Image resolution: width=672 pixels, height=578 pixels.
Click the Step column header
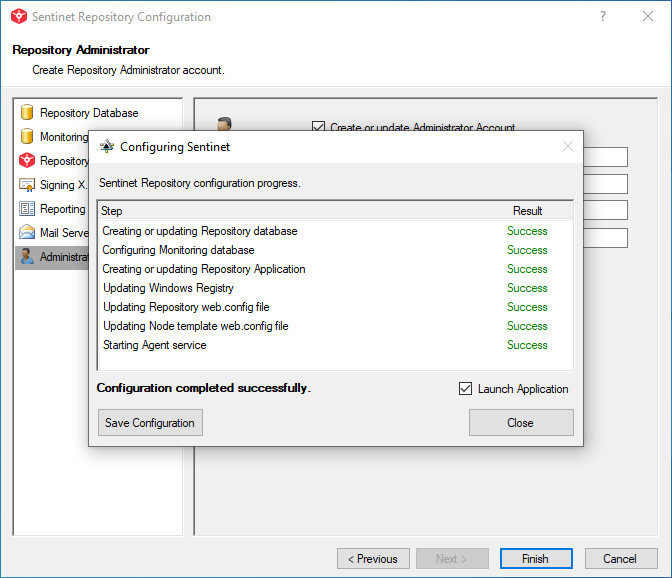(x=111, y=211)
